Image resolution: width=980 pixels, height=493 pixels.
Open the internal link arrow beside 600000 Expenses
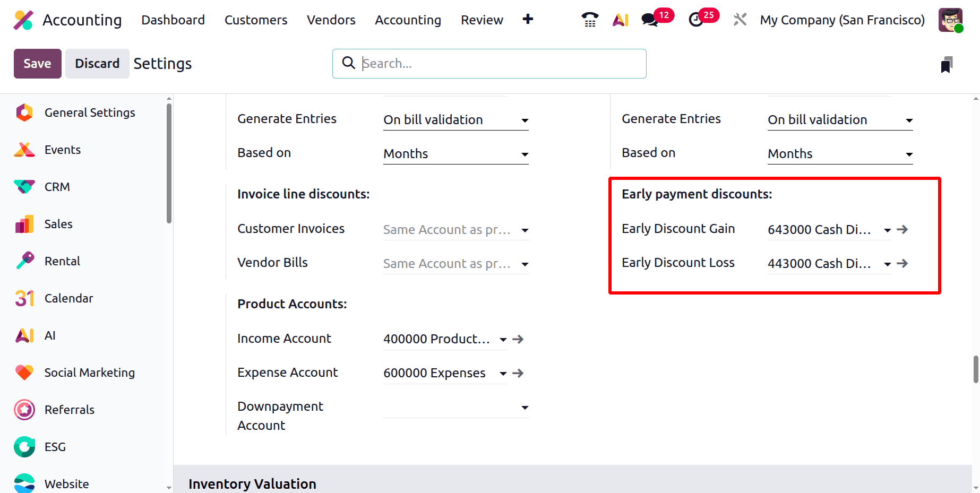(517, 373)
